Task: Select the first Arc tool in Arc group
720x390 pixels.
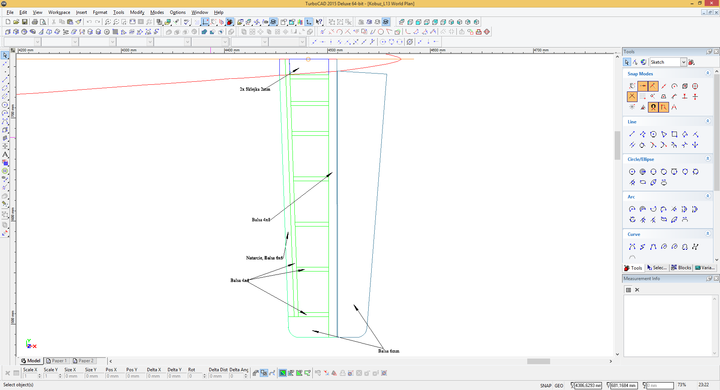Action: pos(632,209)
